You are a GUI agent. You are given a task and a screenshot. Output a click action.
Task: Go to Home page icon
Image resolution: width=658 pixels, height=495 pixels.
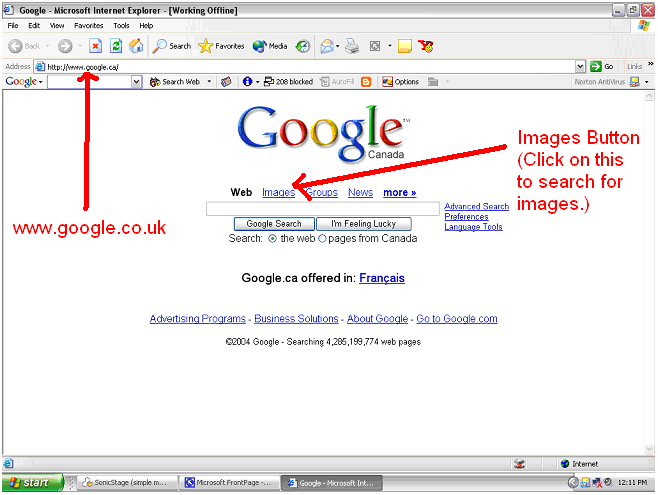click(x=136, y=46)
